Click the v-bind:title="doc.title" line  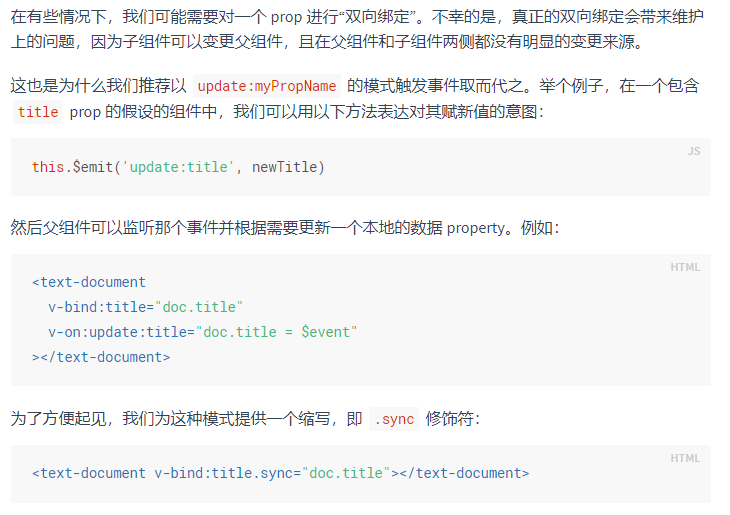[145, 307]
